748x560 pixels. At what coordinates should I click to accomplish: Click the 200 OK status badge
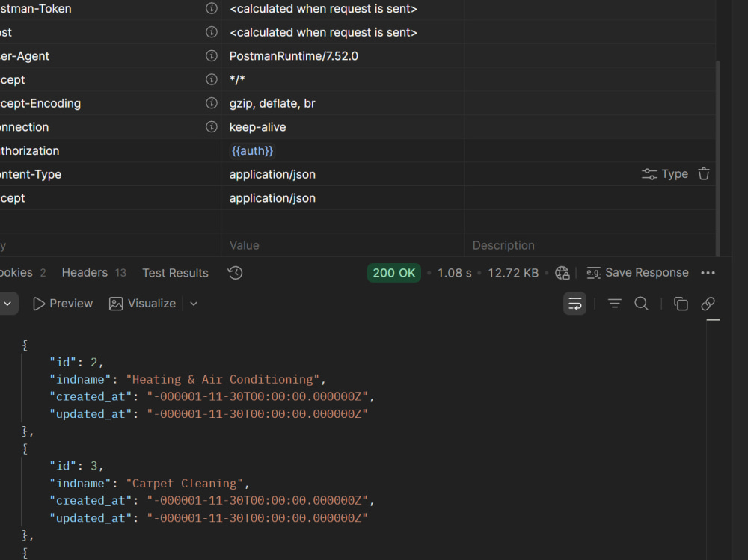pos(394,273)
